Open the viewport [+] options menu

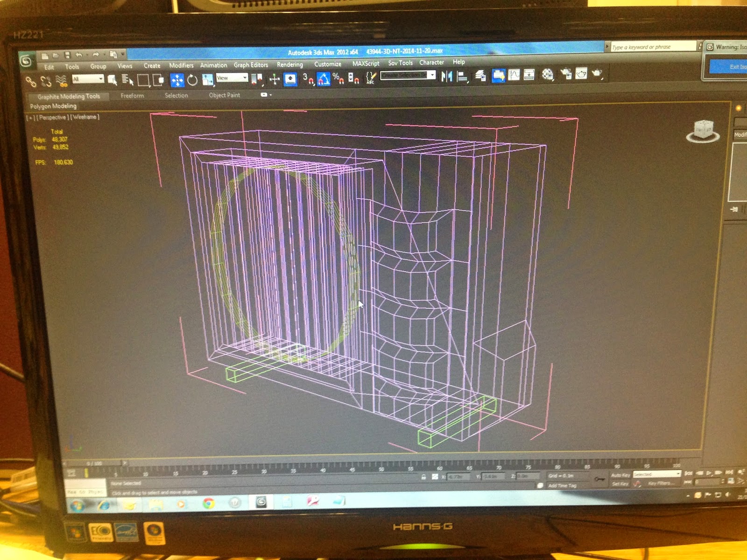(31, 118)
